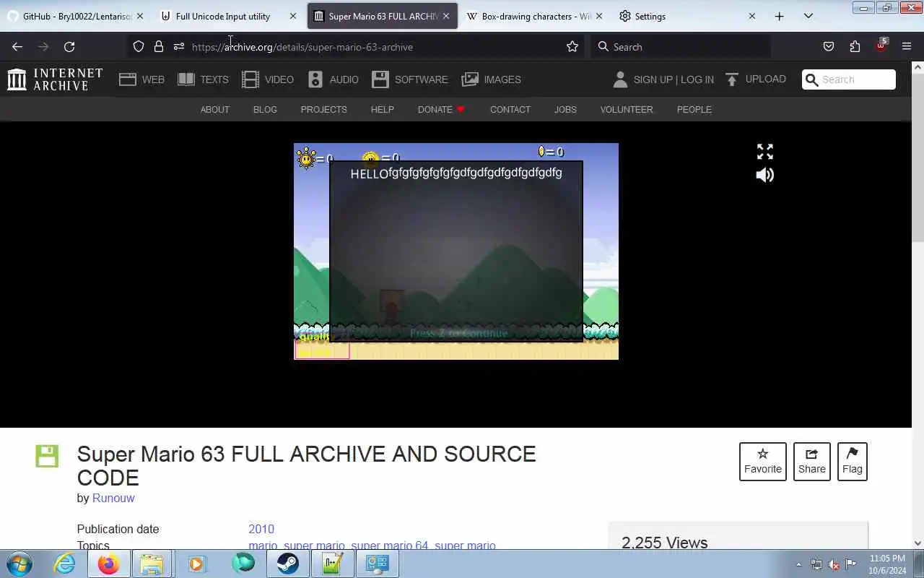Toggle fullscreen for the emulator
Screen dimensions: 924x578
click(x=764, y=152)
